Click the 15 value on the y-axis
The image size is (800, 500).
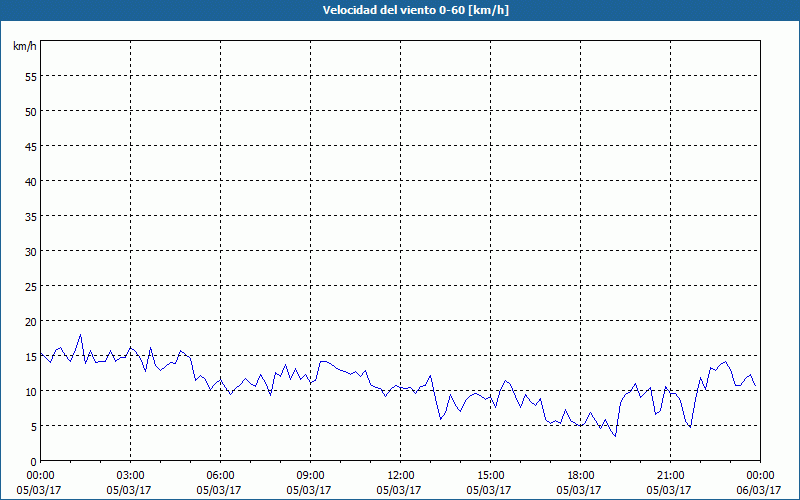[x=31, y=357]
